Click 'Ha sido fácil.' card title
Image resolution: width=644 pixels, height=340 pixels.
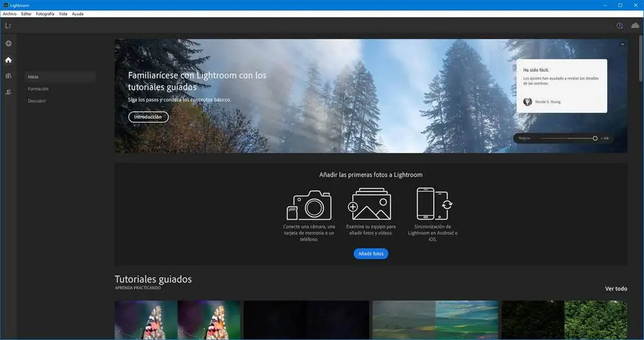click(x=536, y=70)
